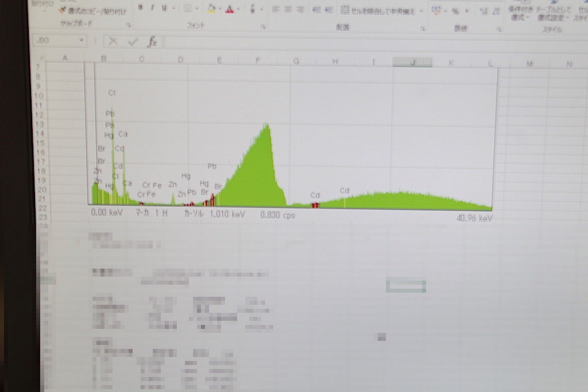Click the '1.010 keV' cursor value
The height and width of the screenshot is (392, 588).
click(x=227, y=214)
